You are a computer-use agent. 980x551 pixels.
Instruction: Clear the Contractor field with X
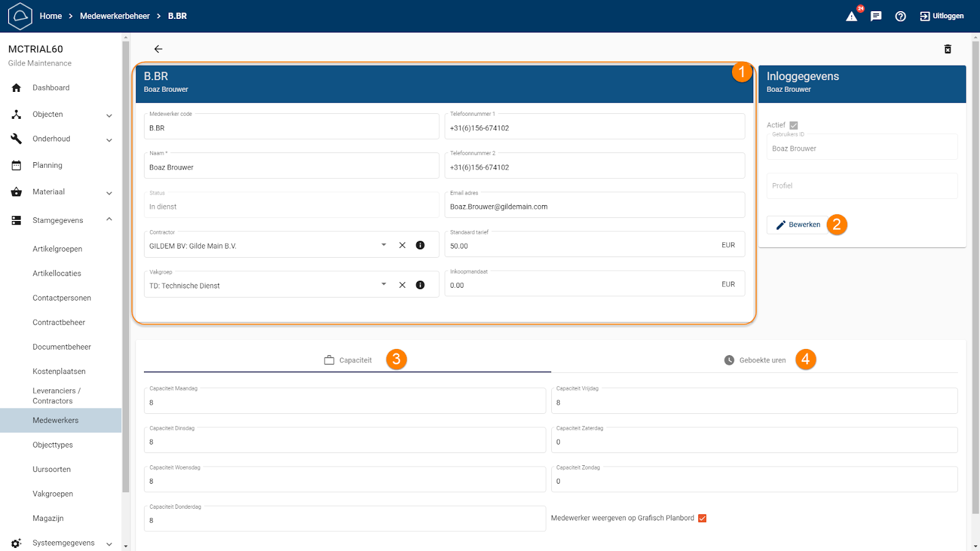pos(402,246)
